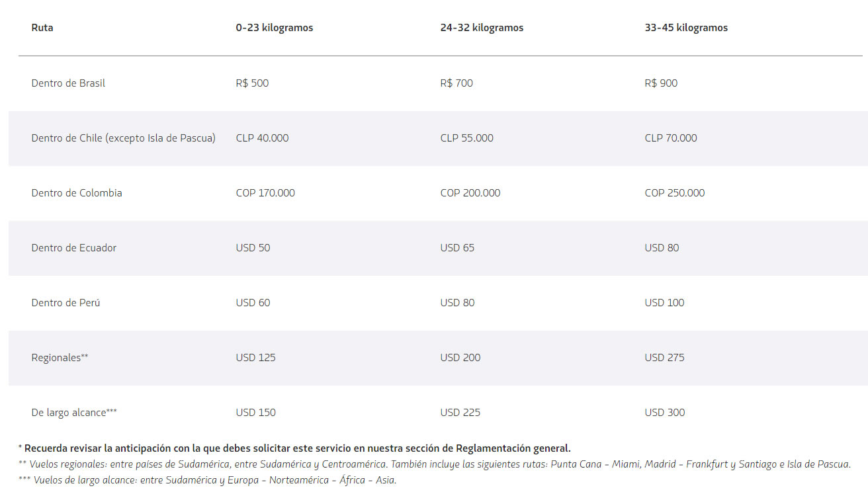The width and height of the screenshot is (868, 500).
Task: Click the USD 225 price cell
Action: click(x=460, y=413)
